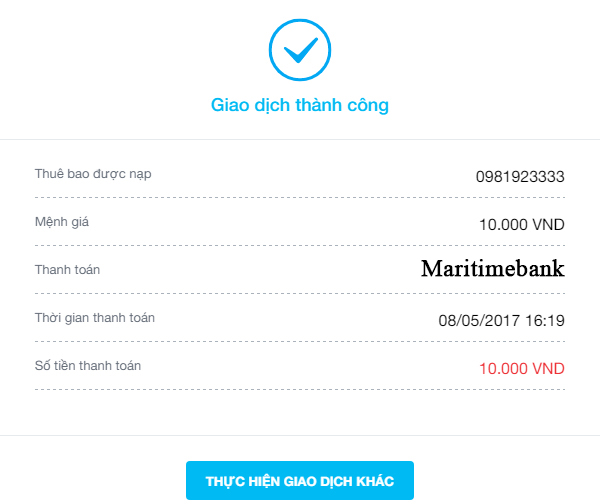The image size is (600, 504).
Task: Click the 'Thanh toán' label
Action: click(67, 270)
